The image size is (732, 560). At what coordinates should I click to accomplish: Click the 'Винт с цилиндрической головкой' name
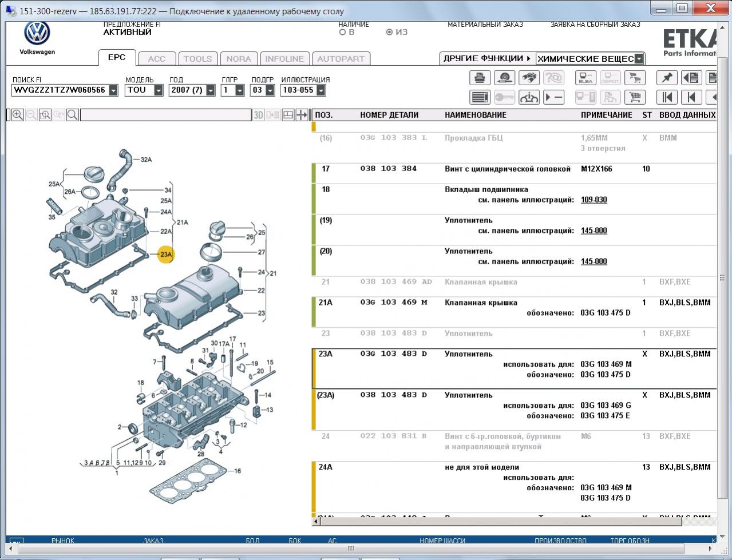508,169
